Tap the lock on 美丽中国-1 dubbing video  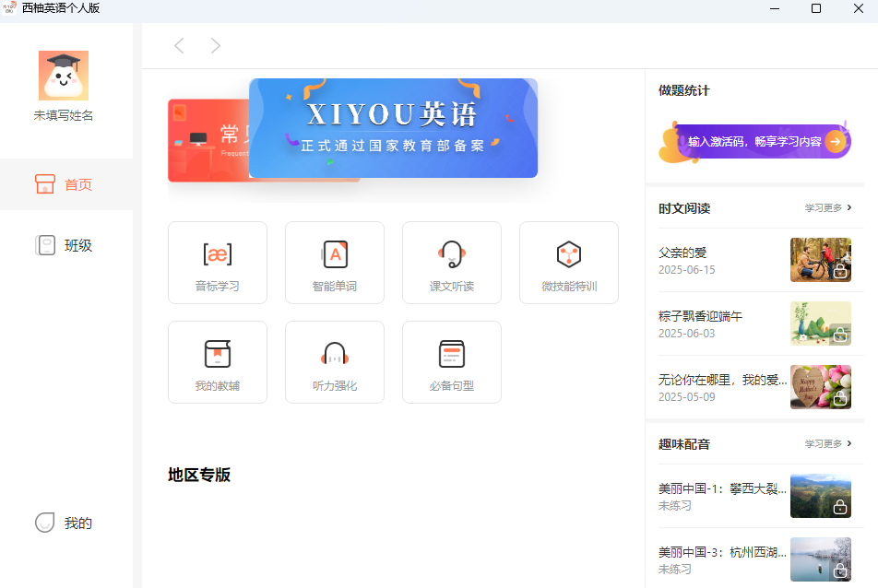click(840, 510)
